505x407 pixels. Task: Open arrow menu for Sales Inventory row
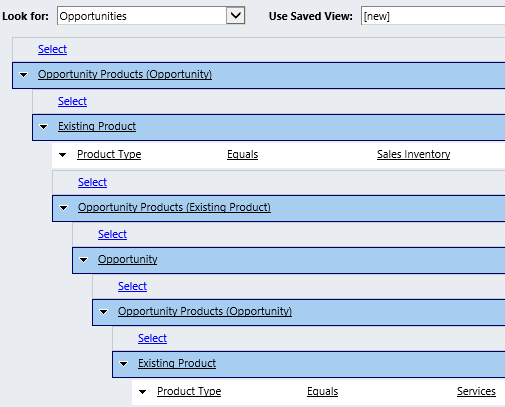pos(62,155)
